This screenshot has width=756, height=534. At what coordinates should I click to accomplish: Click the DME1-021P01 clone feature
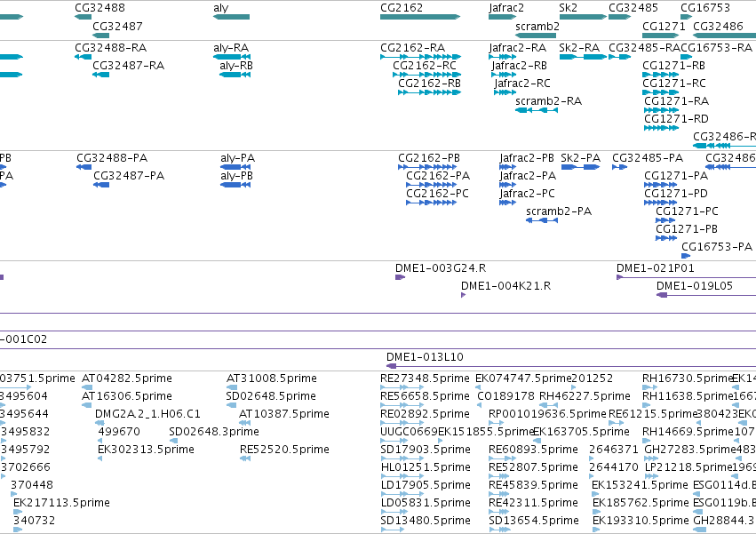click(686, 277)
